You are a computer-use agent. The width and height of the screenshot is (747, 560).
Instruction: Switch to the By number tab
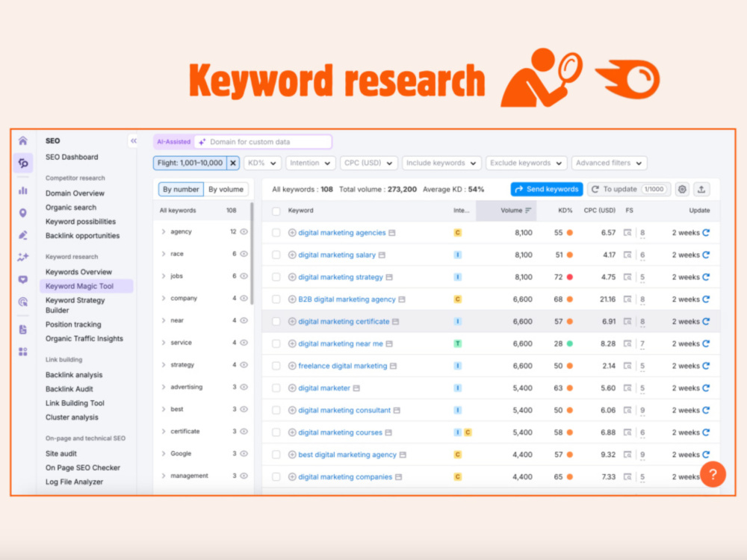pyautogui.click(x=181, y=189)
